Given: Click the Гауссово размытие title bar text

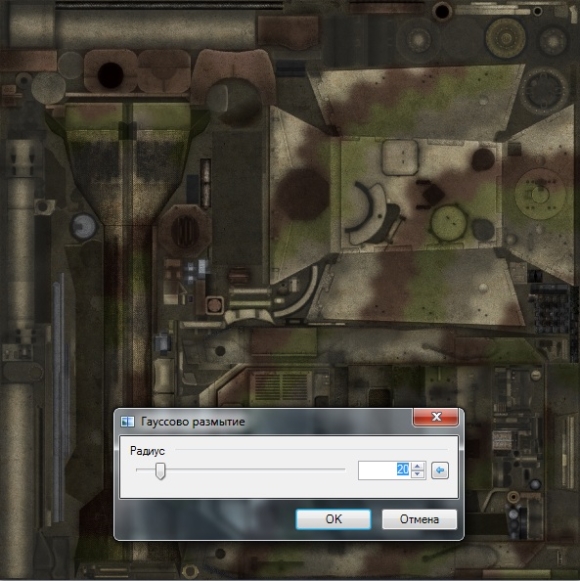Looking at the screenshot, I should pos(193,422).
